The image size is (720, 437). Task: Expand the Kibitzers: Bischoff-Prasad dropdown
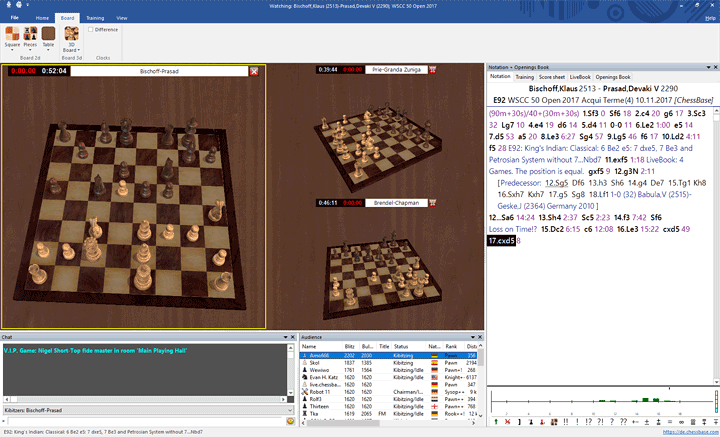tap(289, 409)
